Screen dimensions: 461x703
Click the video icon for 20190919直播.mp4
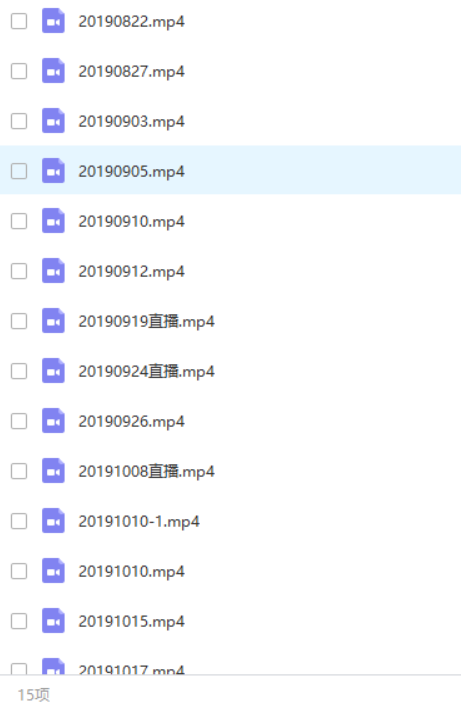click(x=53, y=321)
